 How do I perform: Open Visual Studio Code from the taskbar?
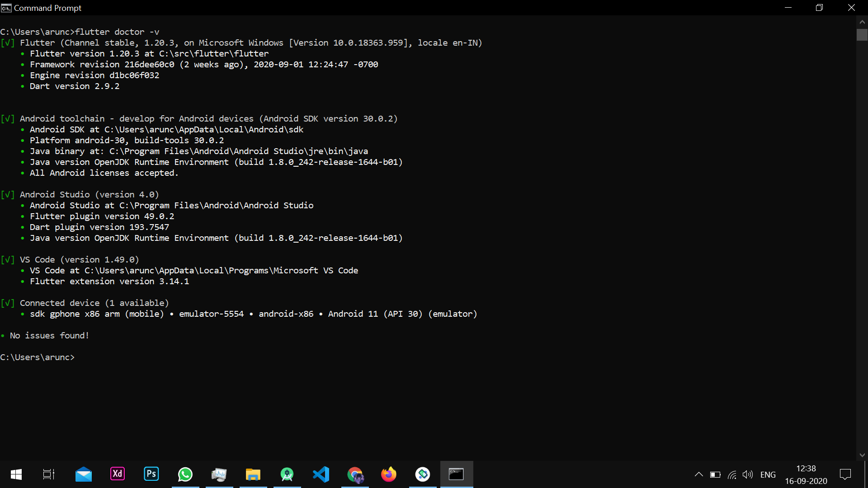(321, 474)
